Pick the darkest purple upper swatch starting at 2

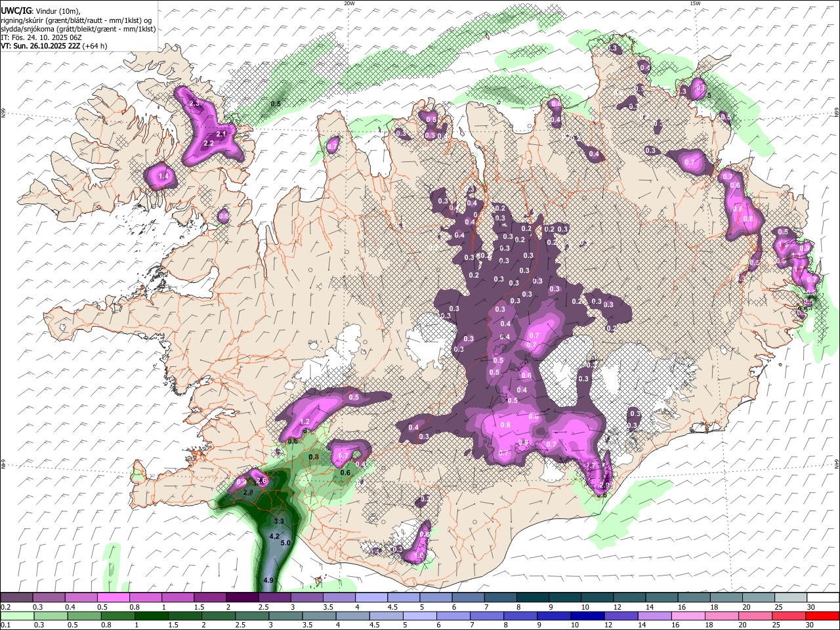242,598
